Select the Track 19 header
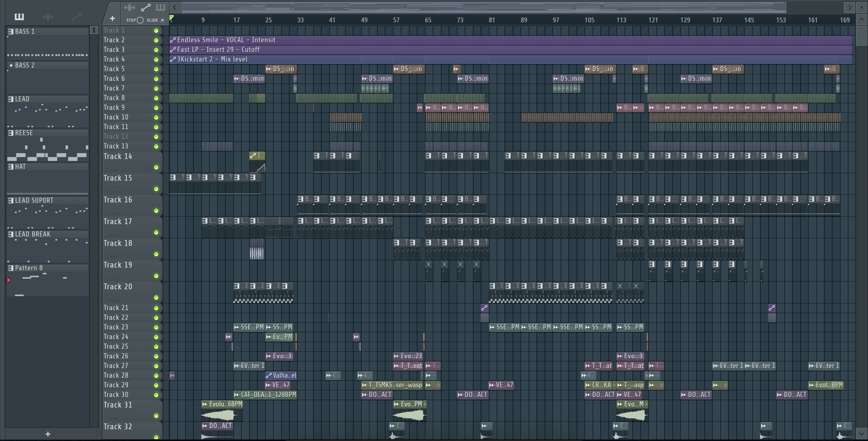Viewport: 868px width, 441px height. 132,270
